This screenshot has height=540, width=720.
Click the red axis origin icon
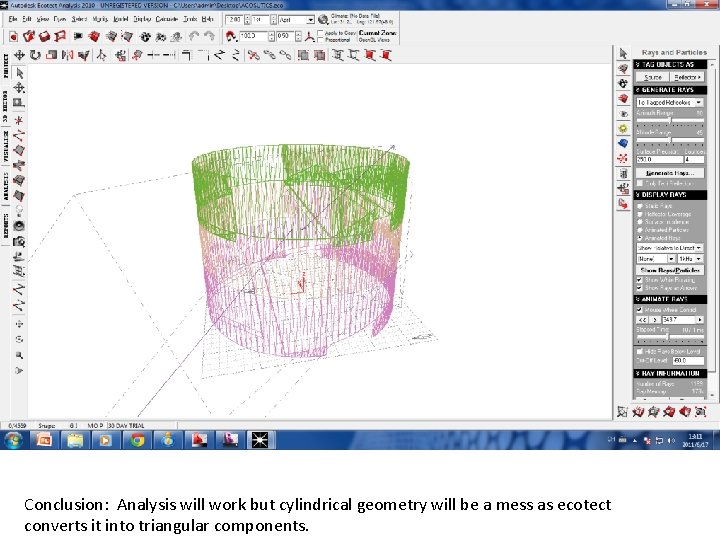coord(310,36)
